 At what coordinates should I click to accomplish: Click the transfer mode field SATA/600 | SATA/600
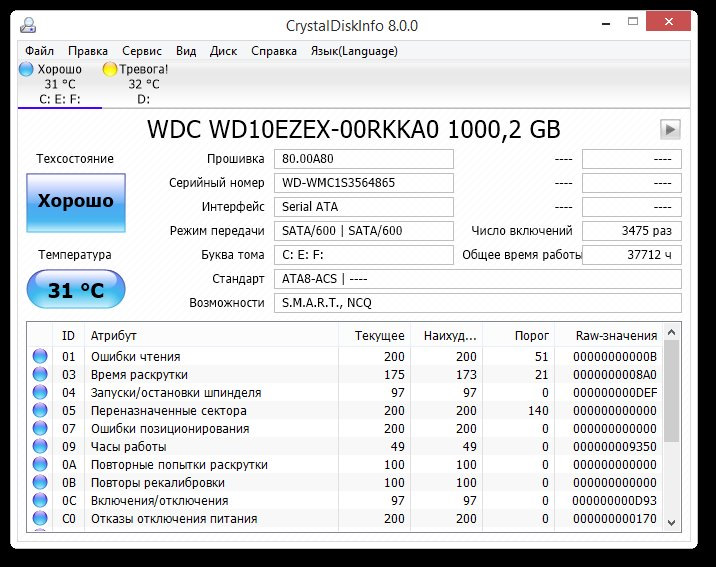[x=363, y=231]
